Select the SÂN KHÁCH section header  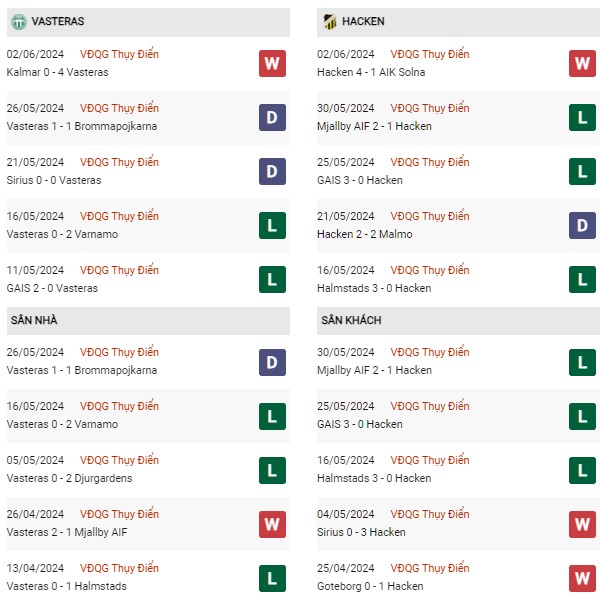pyautogui.click(x=458, y=321)
